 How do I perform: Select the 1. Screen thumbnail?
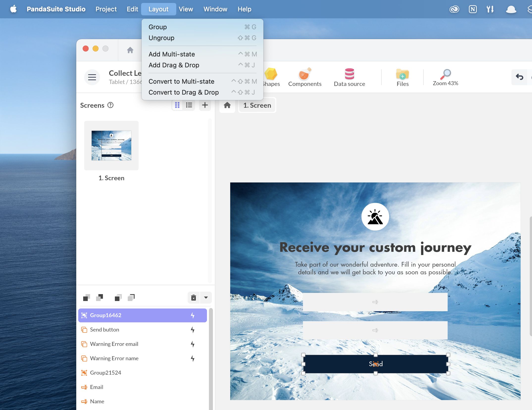111,146
